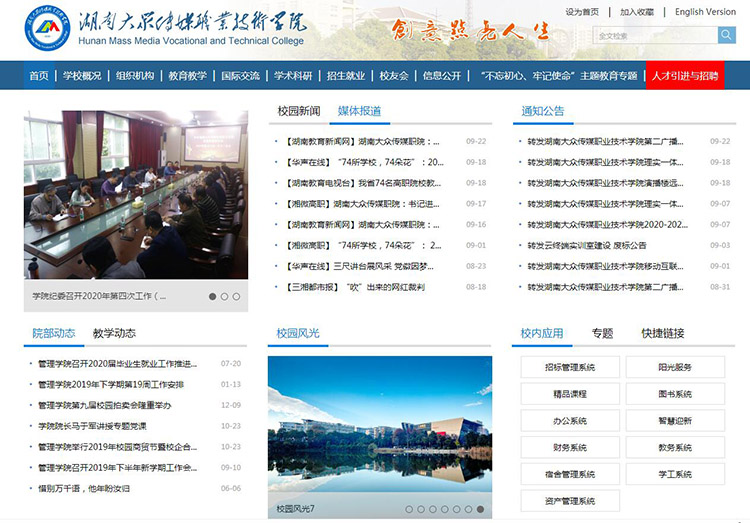Switch to 快捷链接 tab
Screen dimensions: 750x523
662,333
